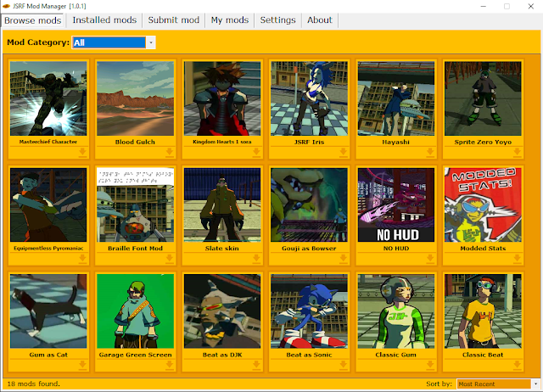Image resolution: width=543 pixels, height=392 pixels.
Task: Click the download arrow under Braille Font Mod
Action: point(170,258)
